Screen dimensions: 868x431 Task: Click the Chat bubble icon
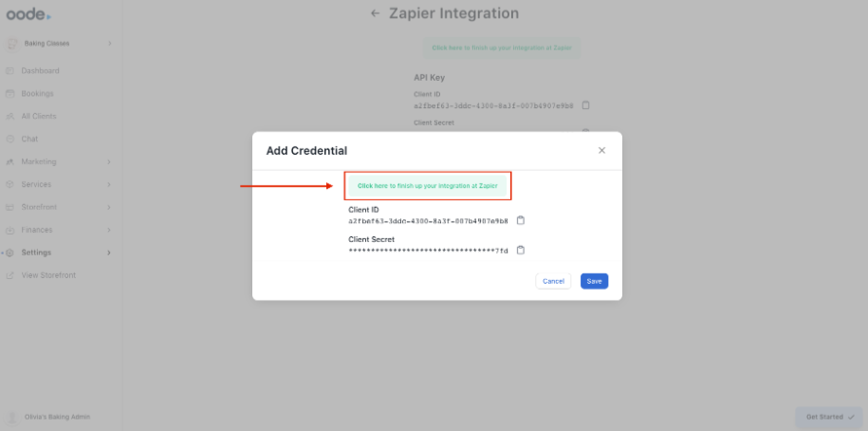10,140
